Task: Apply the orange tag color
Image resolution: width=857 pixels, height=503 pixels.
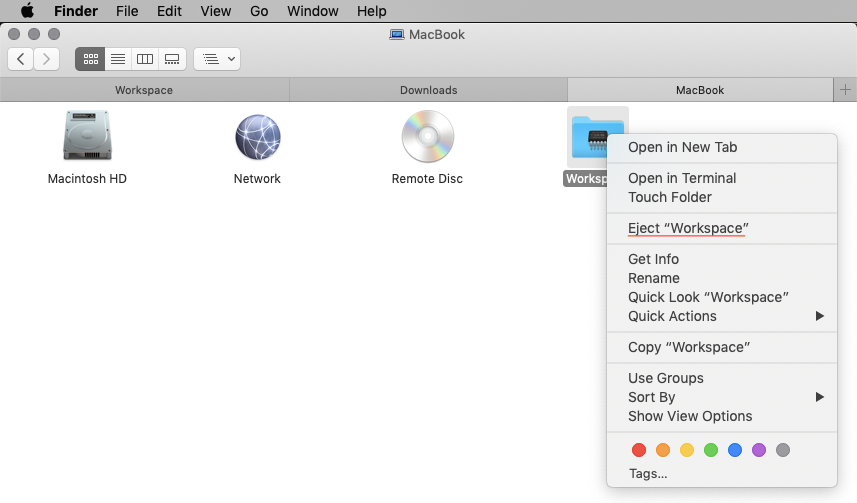Action: click(662, 450)
